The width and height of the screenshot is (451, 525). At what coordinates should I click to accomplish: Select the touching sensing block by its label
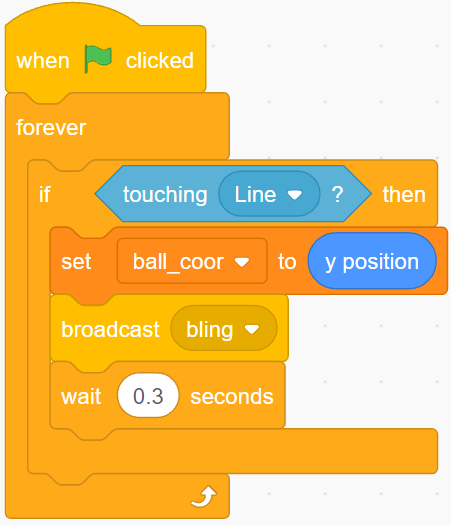[165, 194]
